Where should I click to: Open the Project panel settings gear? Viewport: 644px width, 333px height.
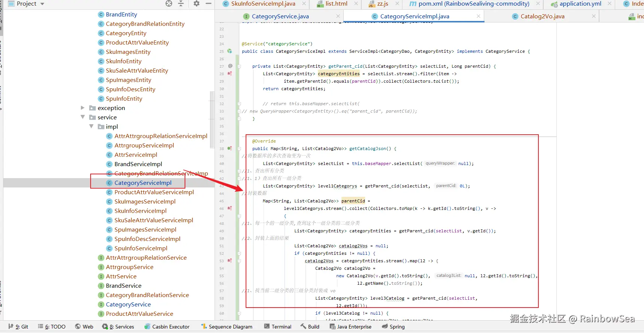pos(197,3)
